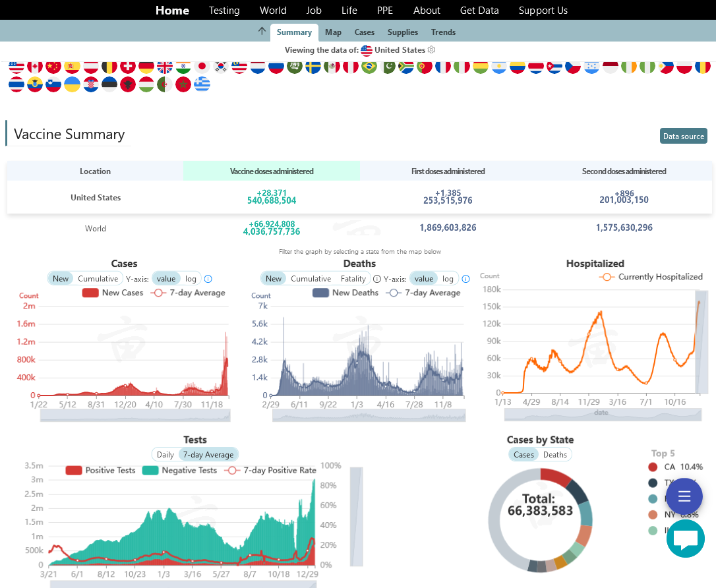Switch Deaths chart to Cumulative
Screen dimensions: 716x588
click(311, 278)
